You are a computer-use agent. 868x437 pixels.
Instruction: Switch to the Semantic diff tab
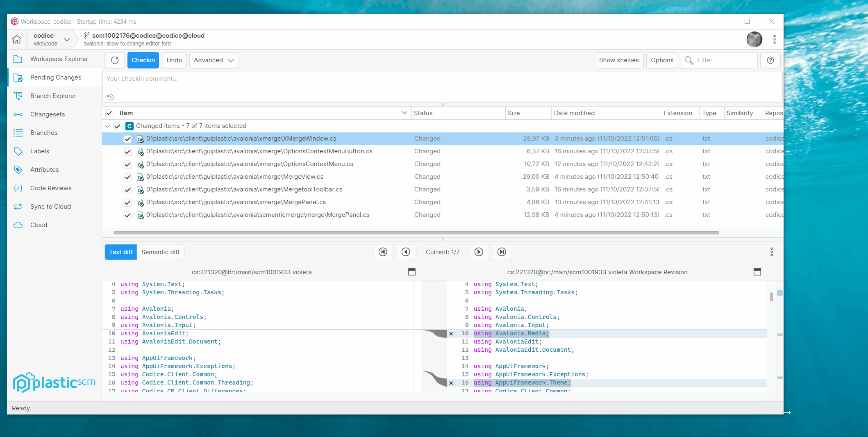pos(160,252)
